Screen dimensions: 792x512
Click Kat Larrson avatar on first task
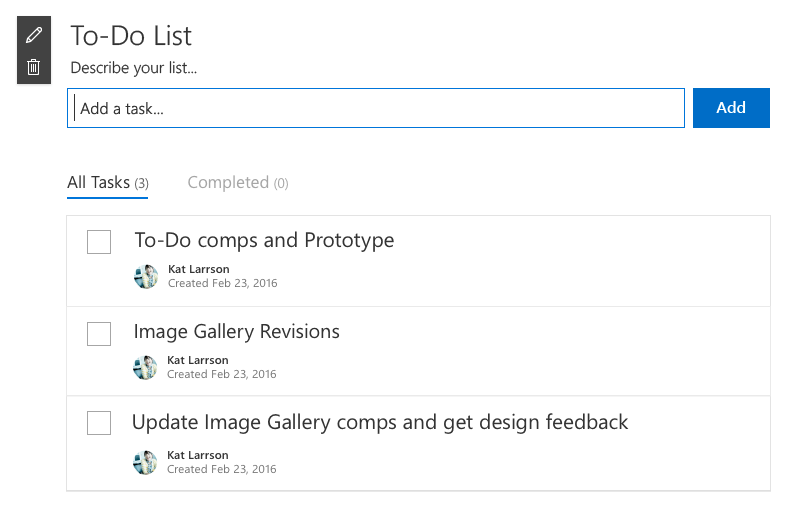(146, 277)
